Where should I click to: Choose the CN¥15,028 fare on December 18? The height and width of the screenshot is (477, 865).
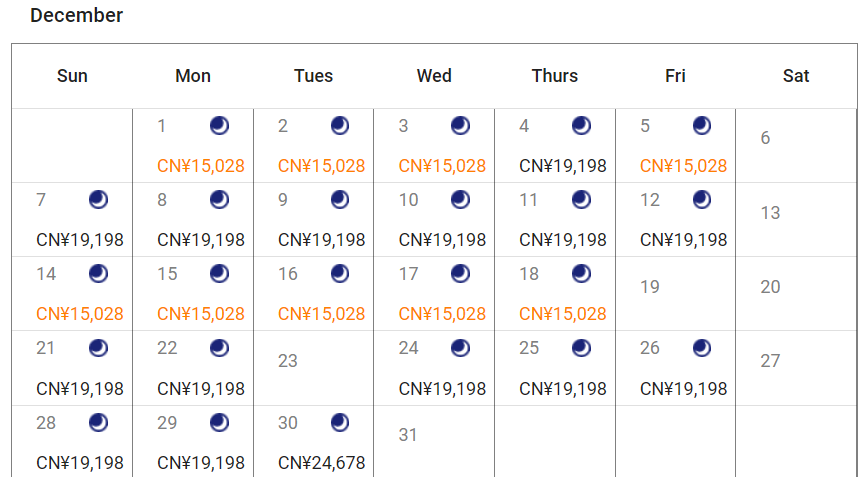[x=563, y=314]
